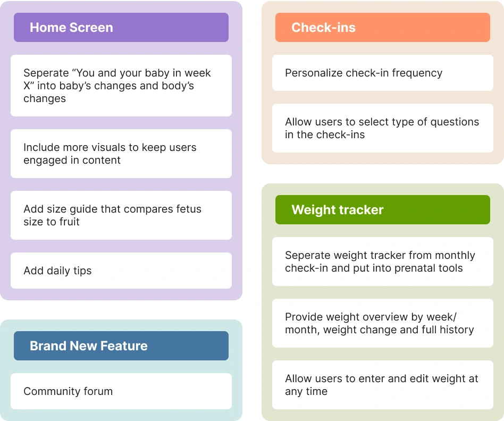Click the separate weight tracker card
This screenshot has width=504, height=421.
tap(382, 262)
